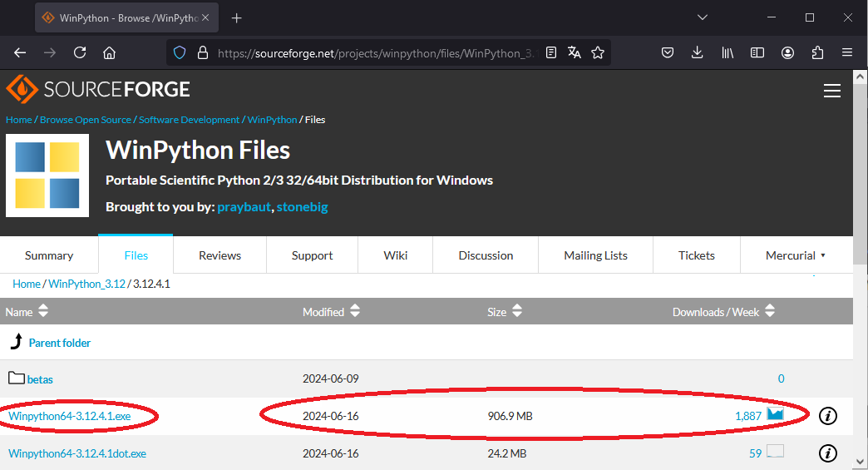Translate this page icon
Image resolution: width=868 pixels, height=470 pixels.
click(574, 52)
